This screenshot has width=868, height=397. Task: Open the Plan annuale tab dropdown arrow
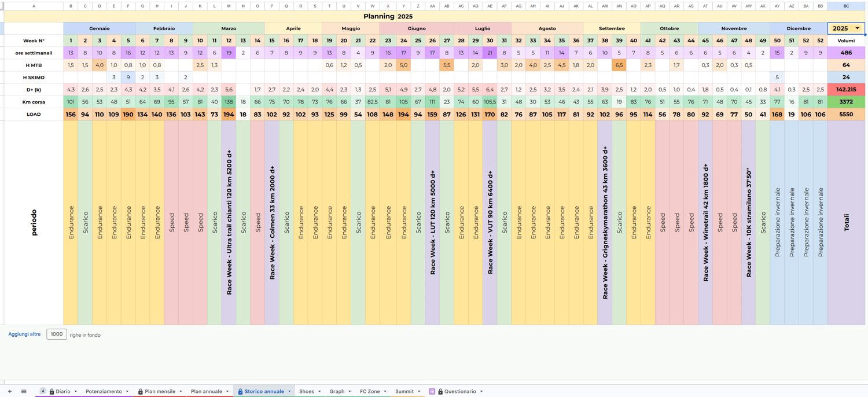pos(227,392)
